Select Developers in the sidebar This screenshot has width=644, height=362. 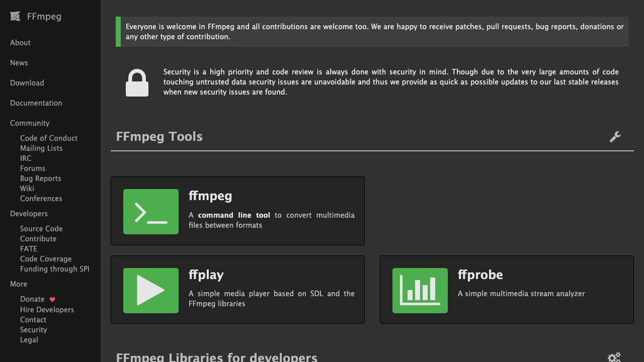[29, 214]
